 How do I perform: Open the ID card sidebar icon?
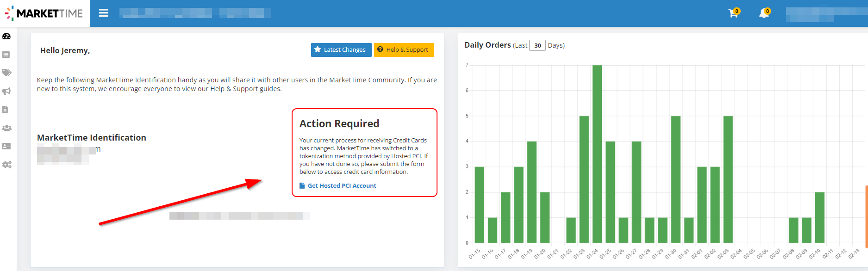pos(6,146)
